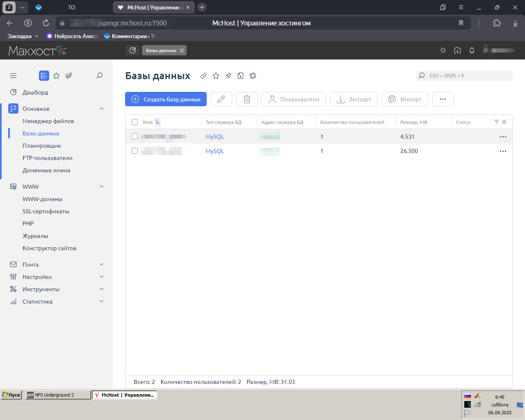Image resolution: width=525 pixels, height=420 pixels.
Task: Open favorites star in sidebar
Action: (x=57, y=75)
